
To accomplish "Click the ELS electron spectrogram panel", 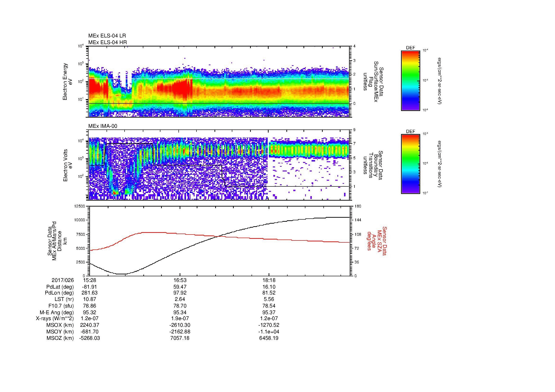I will pos(219,82).
